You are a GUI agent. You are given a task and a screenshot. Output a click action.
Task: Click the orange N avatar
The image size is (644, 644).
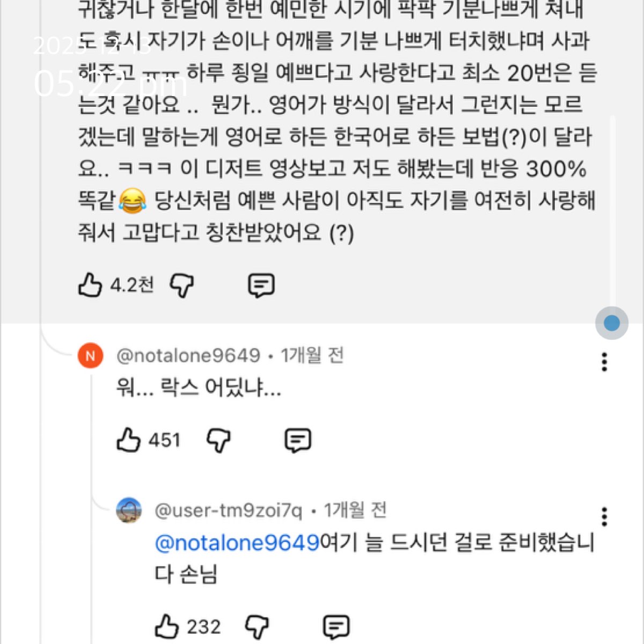pyautogui.click(x=90, y=356)
